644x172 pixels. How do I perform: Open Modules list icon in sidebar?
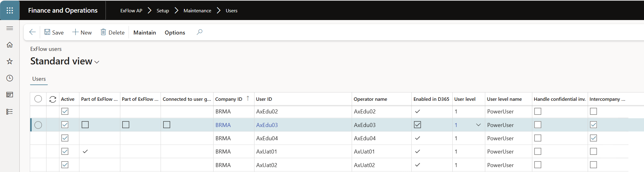10,112
